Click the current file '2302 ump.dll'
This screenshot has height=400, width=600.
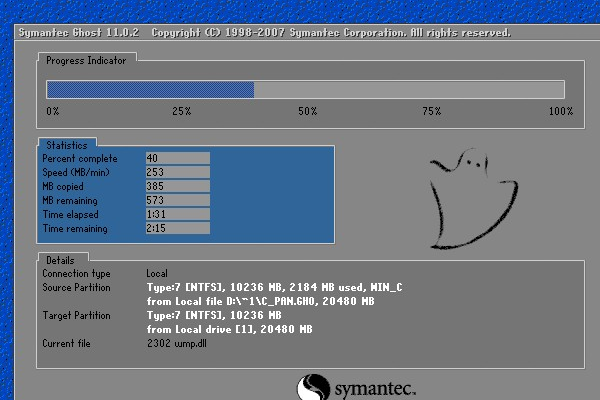pos(177,343)
